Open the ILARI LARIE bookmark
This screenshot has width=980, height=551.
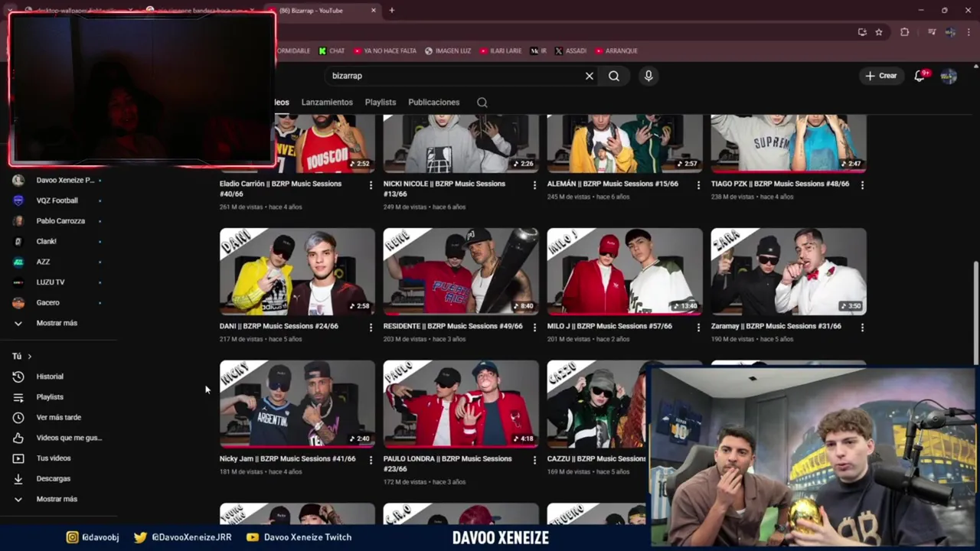coord(501,51)
